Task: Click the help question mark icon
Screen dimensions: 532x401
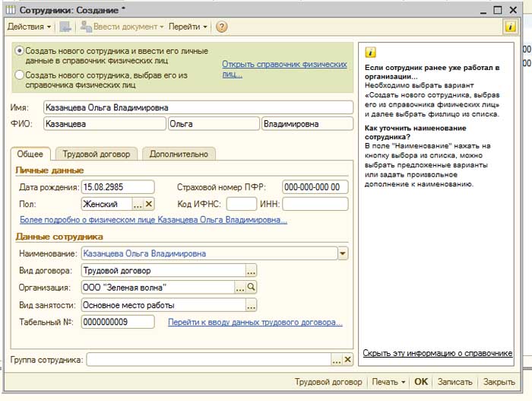Action: (x=222, y=27)
